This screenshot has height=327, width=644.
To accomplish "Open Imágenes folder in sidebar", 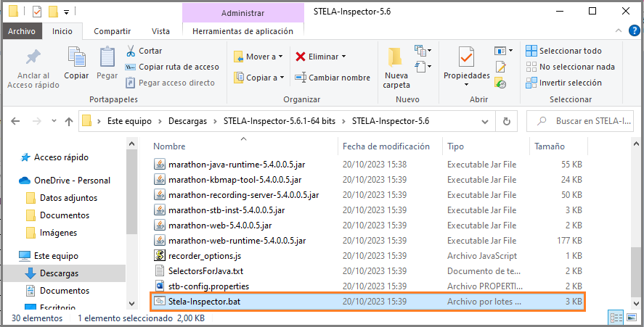I will (x=58, y=233).
